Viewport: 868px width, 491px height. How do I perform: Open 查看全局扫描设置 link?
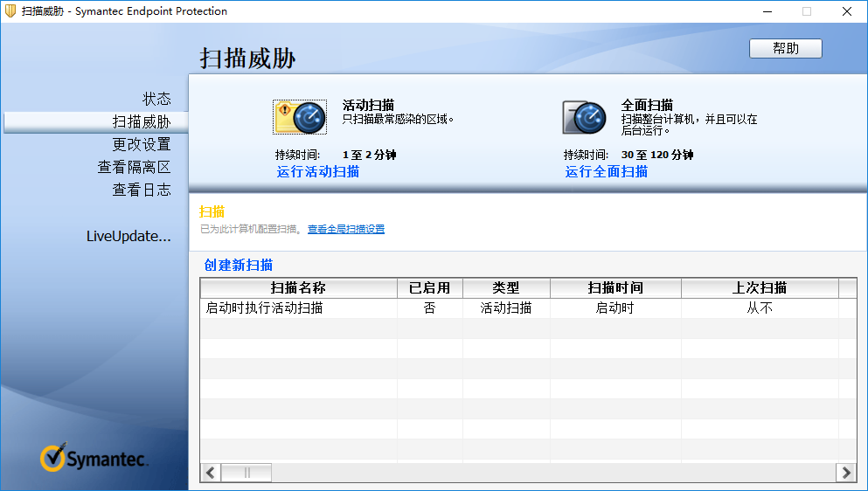point(346,229)
